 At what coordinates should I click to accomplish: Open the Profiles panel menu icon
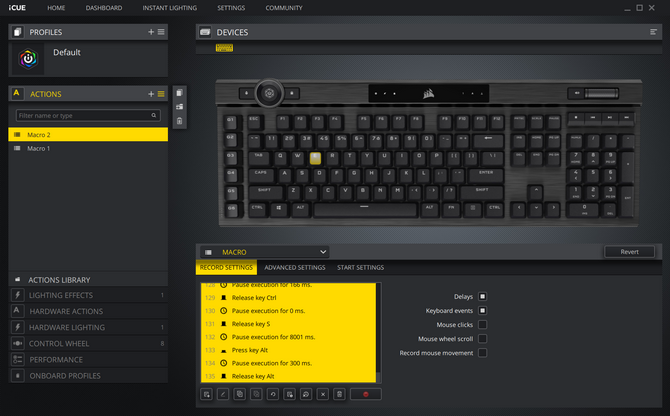point(161,32)
